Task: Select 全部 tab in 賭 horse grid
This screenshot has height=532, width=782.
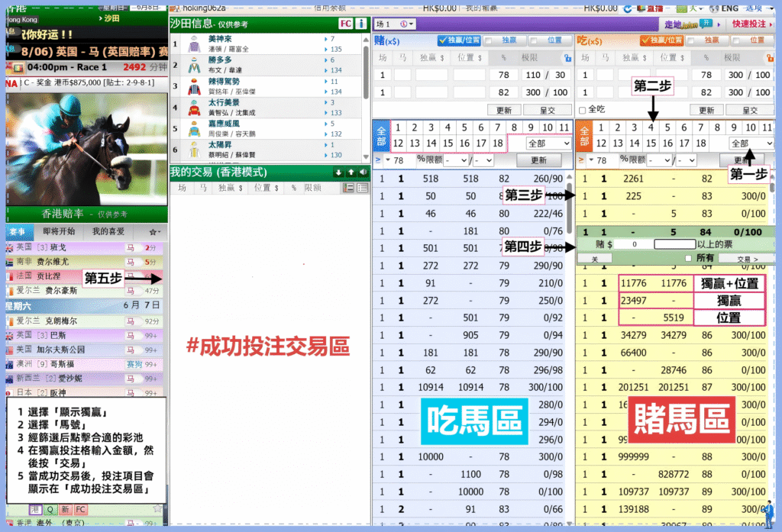Action: coord(381,136)
